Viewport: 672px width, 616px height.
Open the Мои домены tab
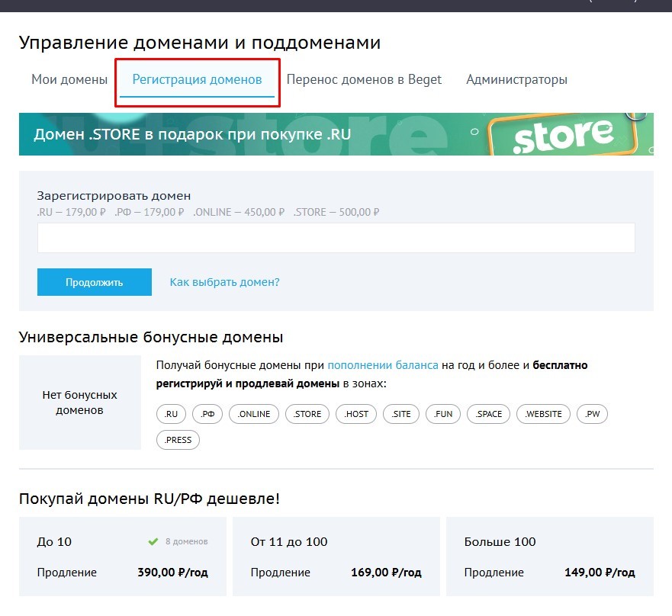pos(69,80)
